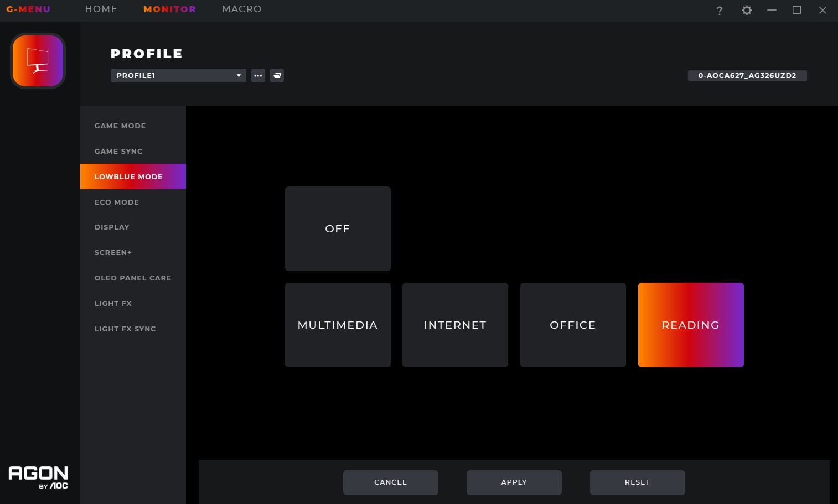
Task: Switch to the MACRO tab
Action: point(242,9)
